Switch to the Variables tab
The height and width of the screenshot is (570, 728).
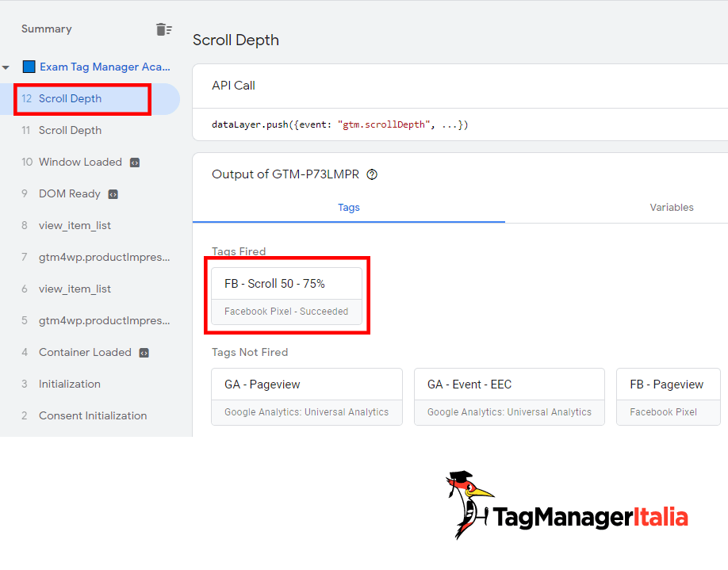pos(672,208)
